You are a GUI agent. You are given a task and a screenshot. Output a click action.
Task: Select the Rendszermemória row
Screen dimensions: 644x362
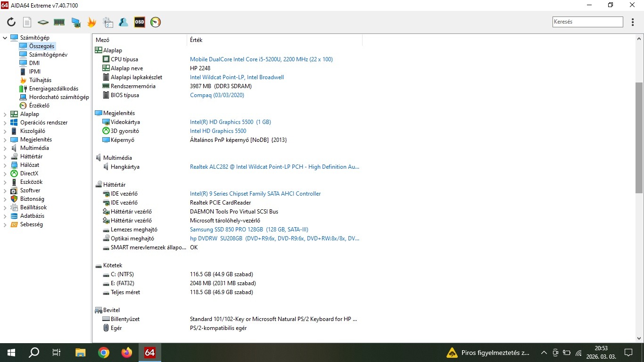click(x=228, y=86)
